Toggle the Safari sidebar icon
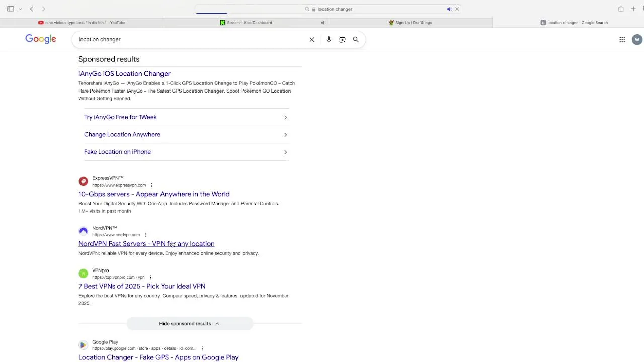 pos(10,9)
